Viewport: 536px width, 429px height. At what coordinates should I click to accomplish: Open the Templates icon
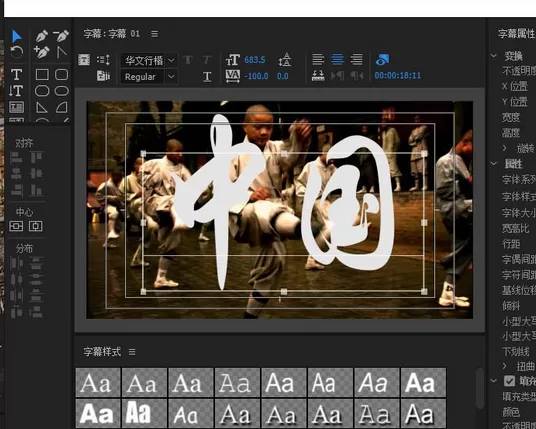(104, 76)
